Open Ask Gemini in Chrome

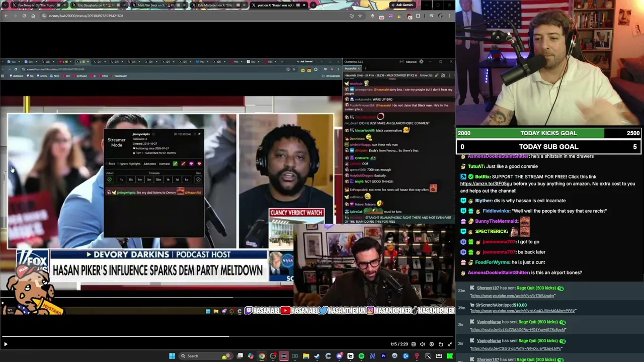pos(402,5)
